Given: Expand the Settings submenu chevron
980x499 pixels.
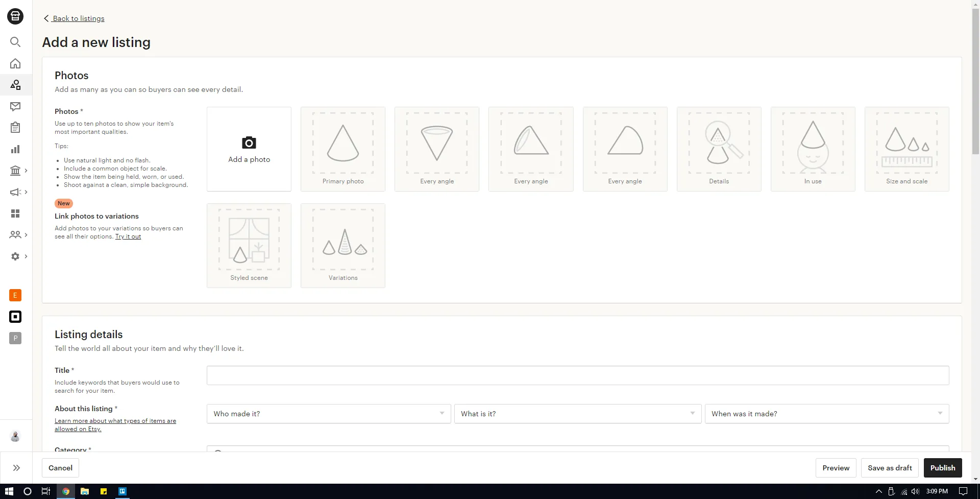Looking at the screenshot, I should pyautogui.click(x=26, y=256).
